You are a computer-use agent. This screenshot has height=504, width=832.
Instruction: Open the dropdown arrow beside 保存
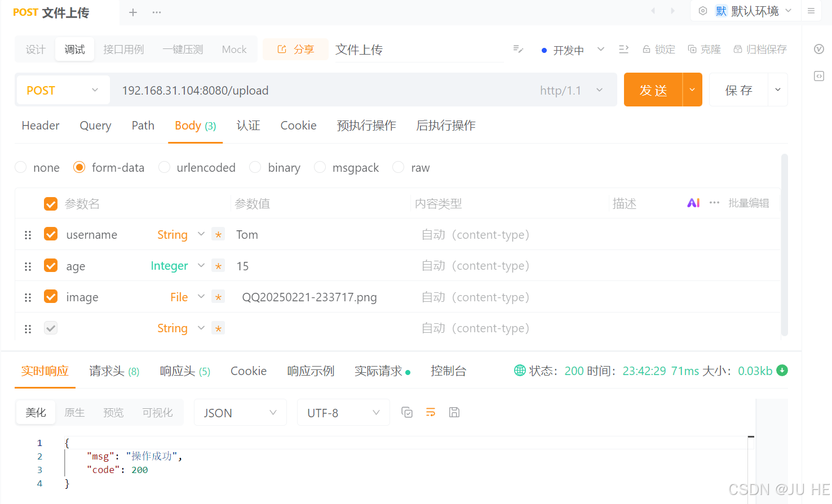point(778,90)
